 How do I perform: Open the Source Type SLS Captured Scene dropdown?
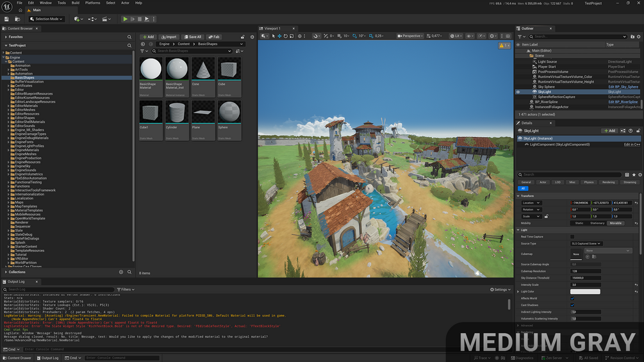tap(586, 244)
